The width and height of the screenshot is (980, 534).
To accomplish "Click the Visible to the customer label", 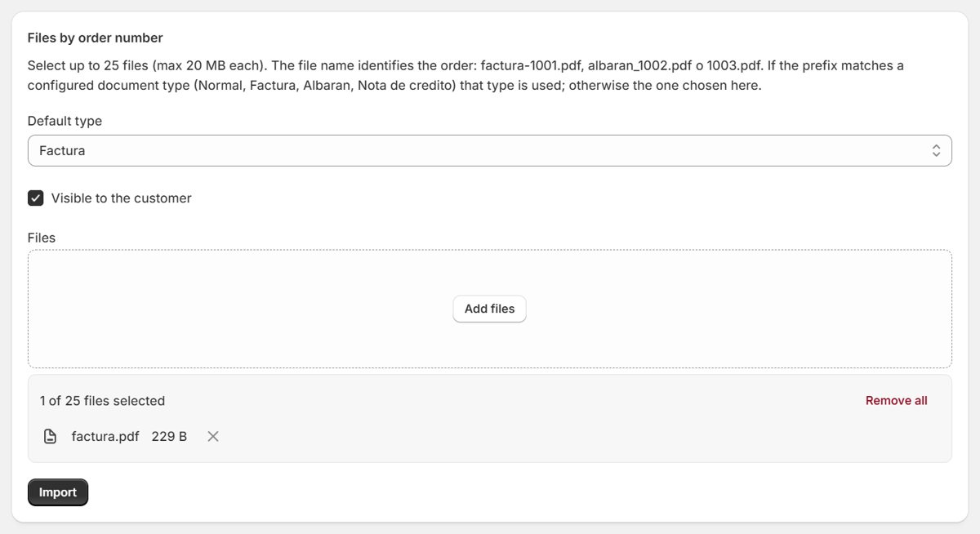I will [x=121, y=198].
